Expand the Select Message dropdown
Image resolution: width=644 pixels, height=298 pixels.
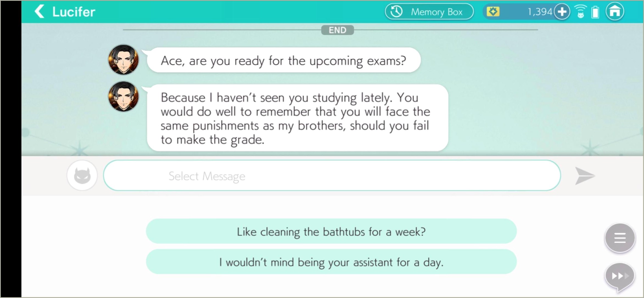pos(331,176)
